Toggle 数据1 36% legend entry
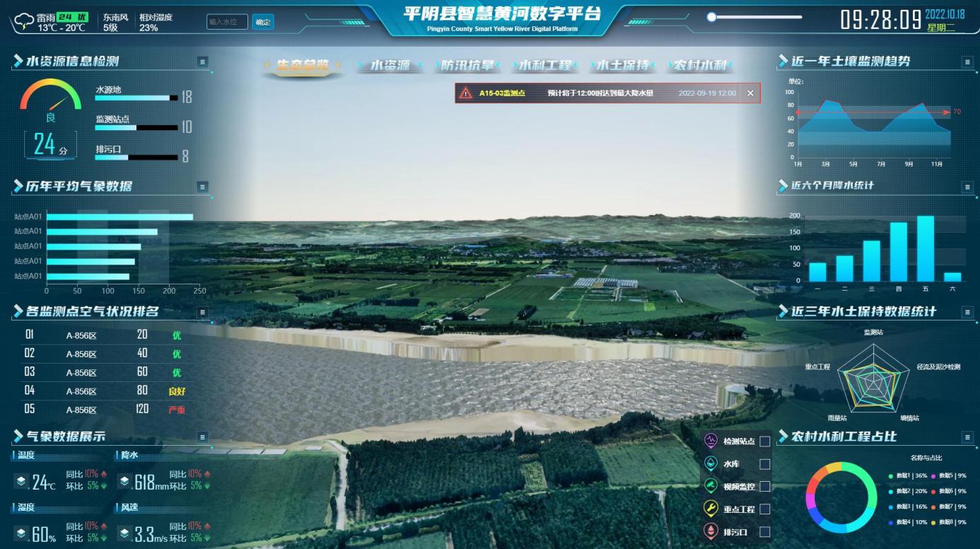Screen dimensions: 980x549 907,475
